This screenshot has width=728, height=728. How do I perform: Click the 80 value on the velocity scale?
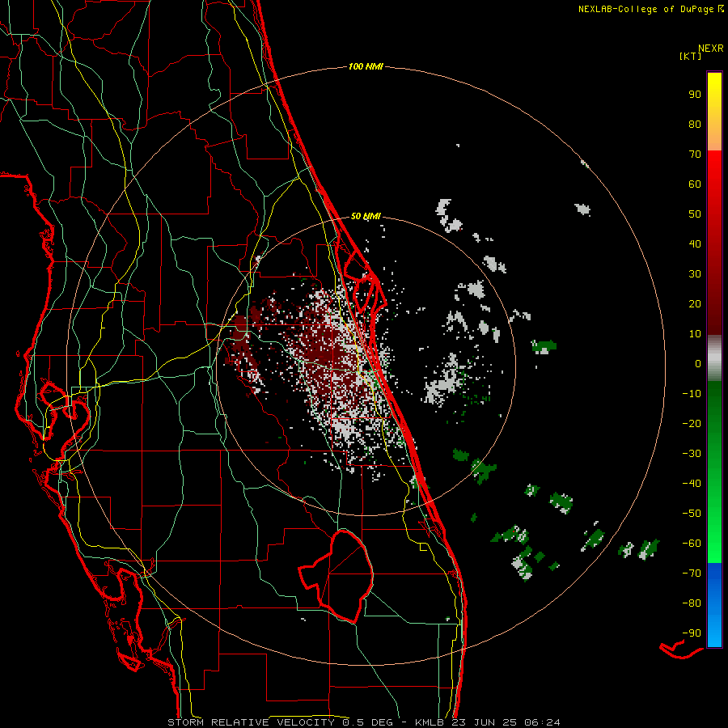pyautogui.click(x=695, y=125)
